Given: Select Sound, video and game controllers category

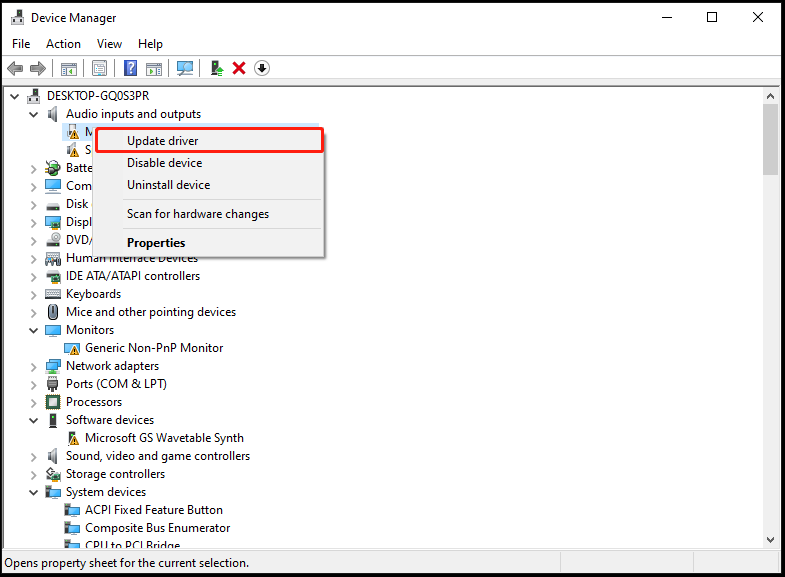Looking at the screenshot, I should [x=158, y=456].
